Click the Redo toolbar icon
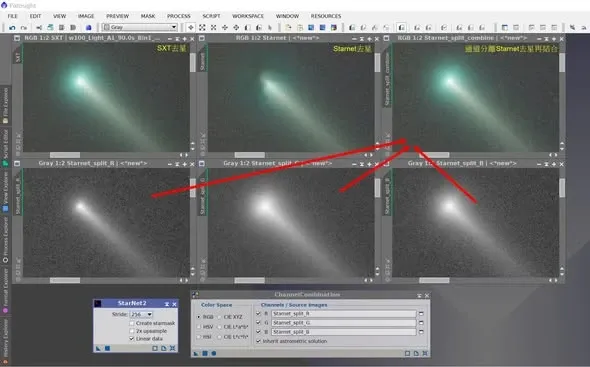Viewport: 590px width, 367px height. click(x=24, y=27)
